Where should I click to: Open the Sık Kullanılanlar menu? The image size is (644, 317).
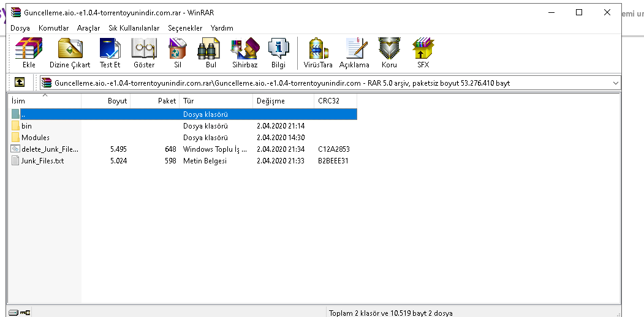[x=134, y=28]
